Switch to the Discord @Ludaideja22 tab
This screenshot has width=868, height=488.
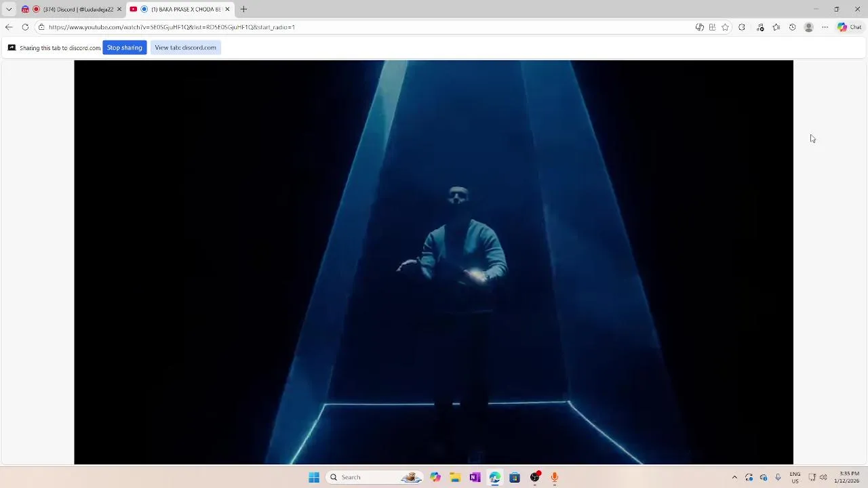point(73,9)
